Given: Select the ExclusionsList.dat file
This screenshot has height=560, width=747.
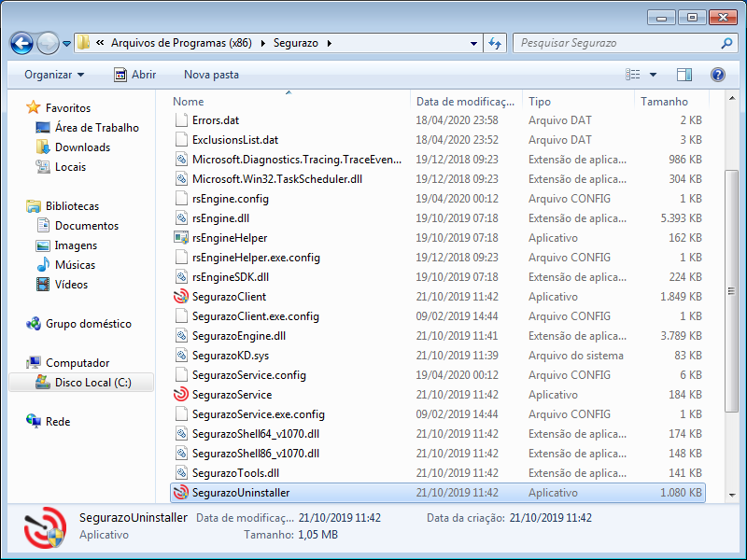Looking at the screenshot, I should 235,139.
